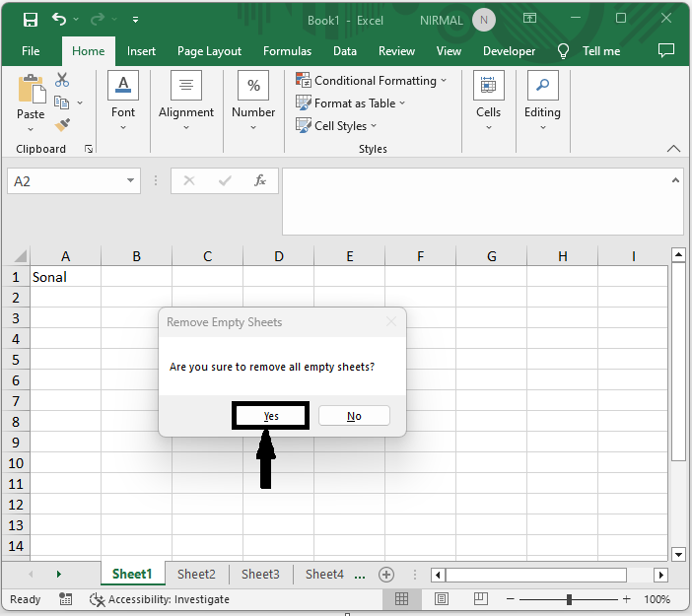This screenshot has width=692, height=616.
Task: Open the Undo history dropdown arrow
Action: (76, 20)
